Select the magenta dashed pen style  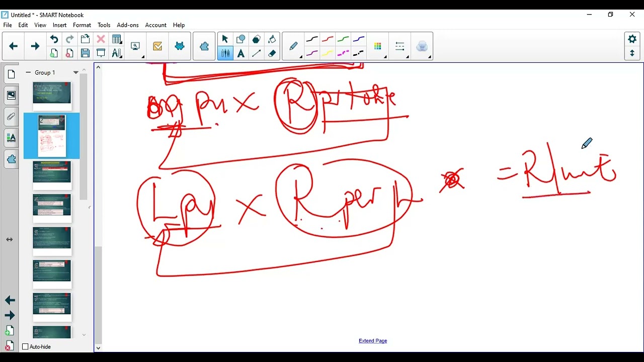tap(343, 53)
